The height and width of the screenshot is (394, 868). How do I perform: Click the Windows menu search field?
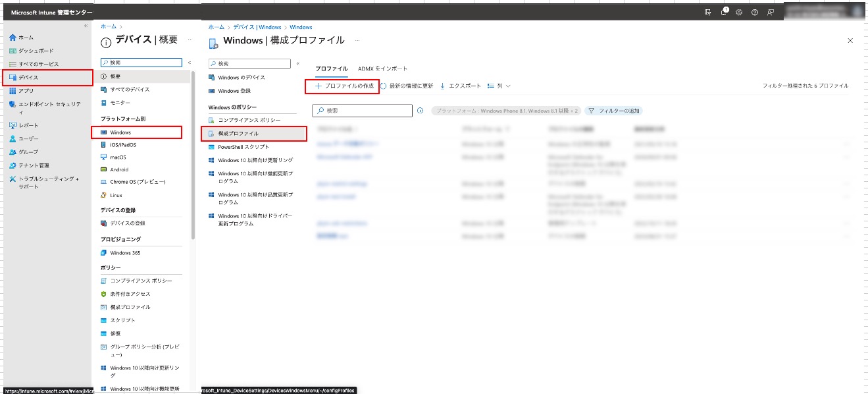click(249, 64)
